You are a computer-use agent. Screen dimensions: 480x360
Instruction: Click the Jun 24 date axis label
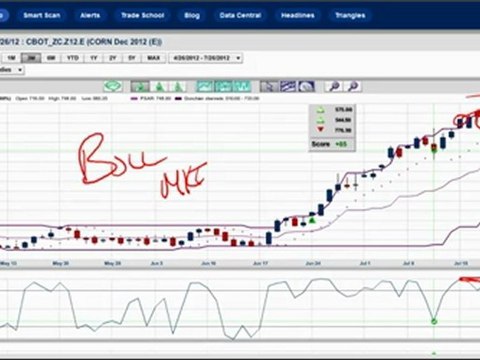click(313, 263)
